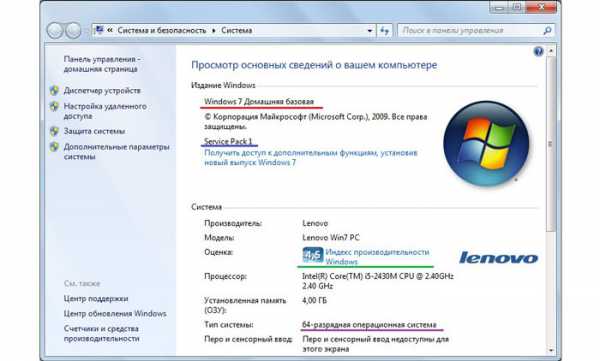Click the shield icon beside Защита системы
The height and width of the screenshot is (361, 600).
tap(54, 131)
